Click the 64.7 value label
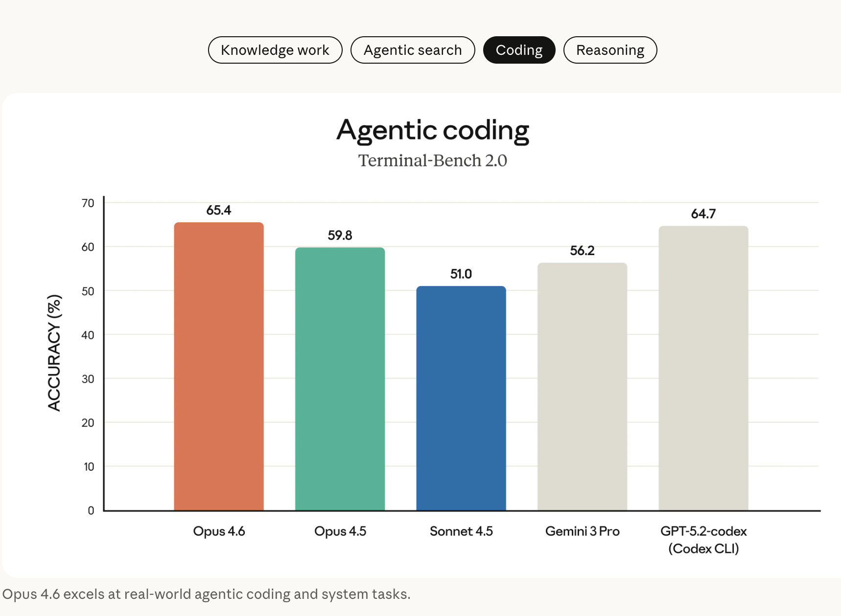Viewport: 841px width, 616px height. pyautogui.click(x=703, y=214)
